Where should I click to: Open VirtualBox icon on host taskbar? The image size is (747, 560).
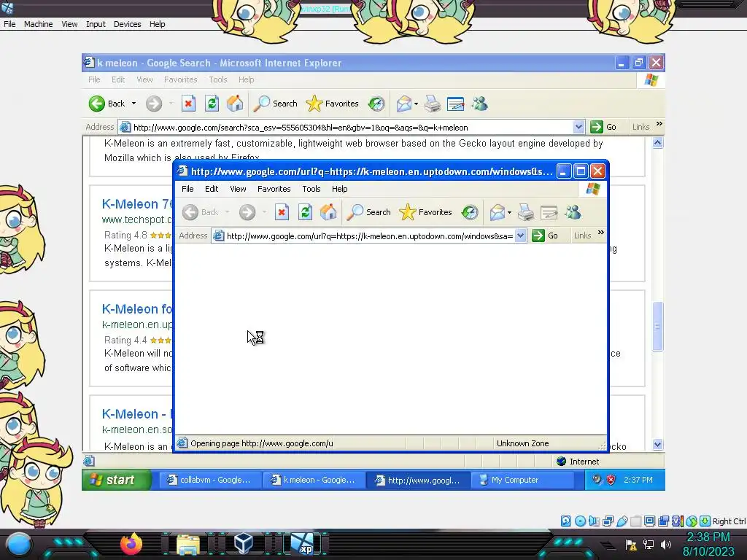tap(244, 543)
